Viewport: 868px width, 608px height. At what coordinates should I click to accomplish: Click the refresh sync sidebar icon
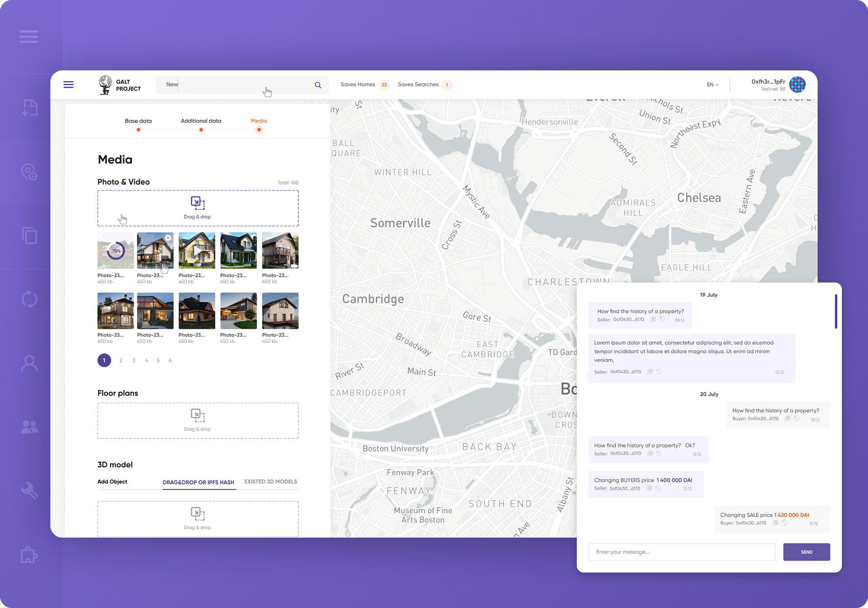click(29, 299)
